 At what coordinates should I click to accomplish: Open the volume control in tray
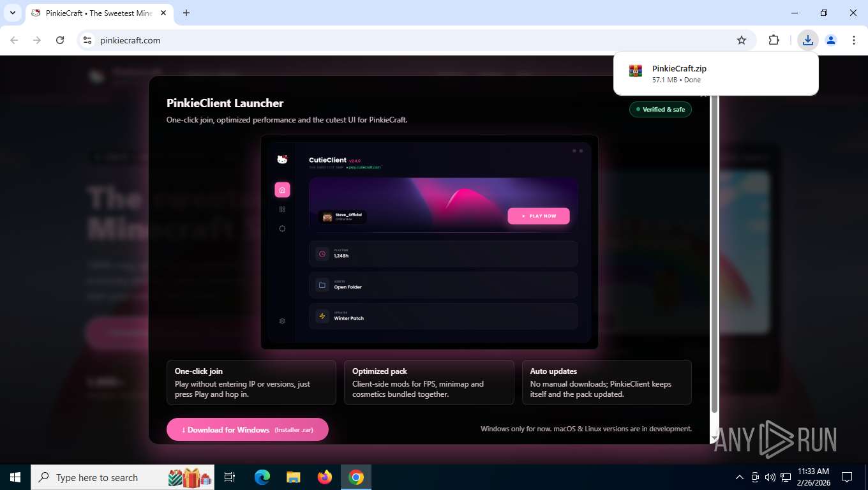pos(770,477)
